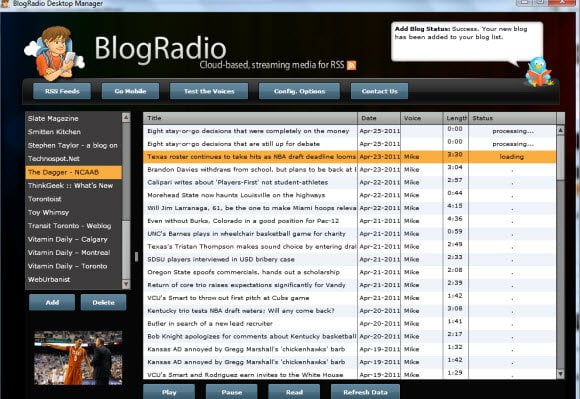
Task: Click the blue bird reading mascot
Action: (x=538, y=72)
